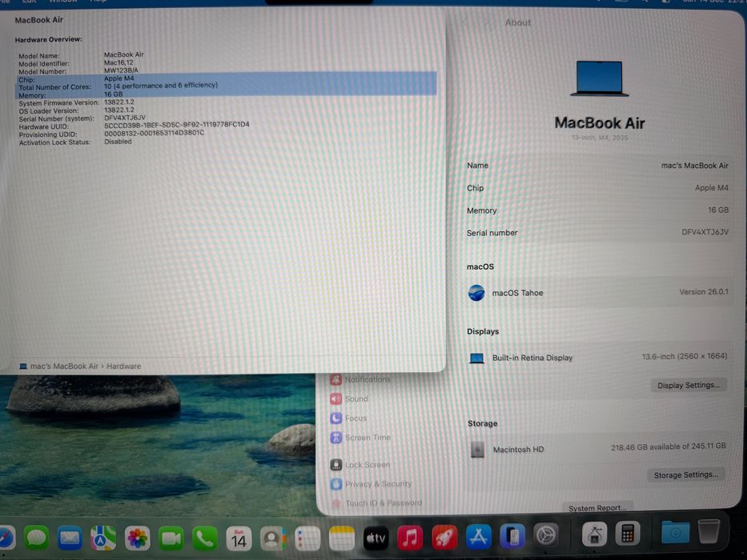Launch iPhone Mirroring from the Dock
Image resolution: width=747 pixels, height=560 pixels.
pos(512,536)
